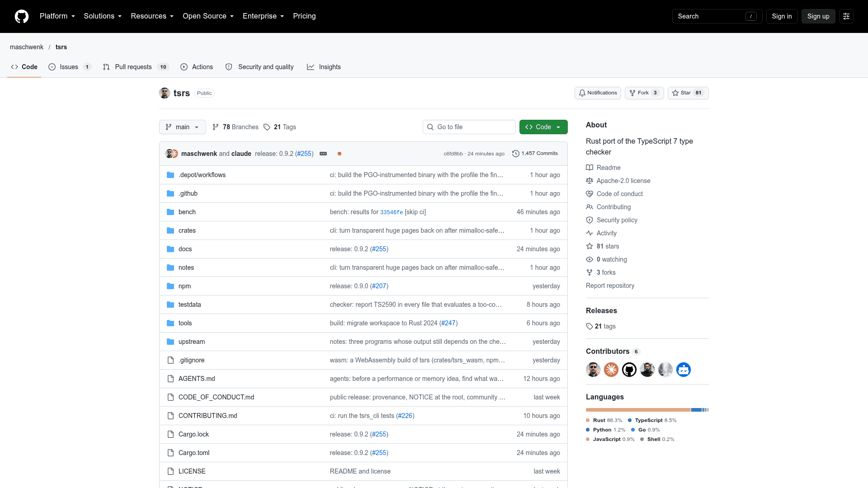Star the tsrs repository
Screen dimensions: 868x488
pos(688,93)
